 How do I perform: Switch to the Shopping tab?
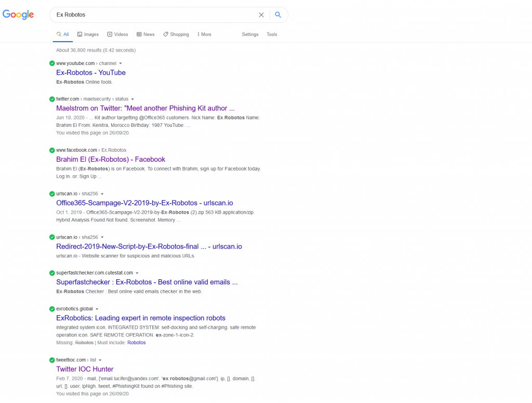tap(176, 34)
